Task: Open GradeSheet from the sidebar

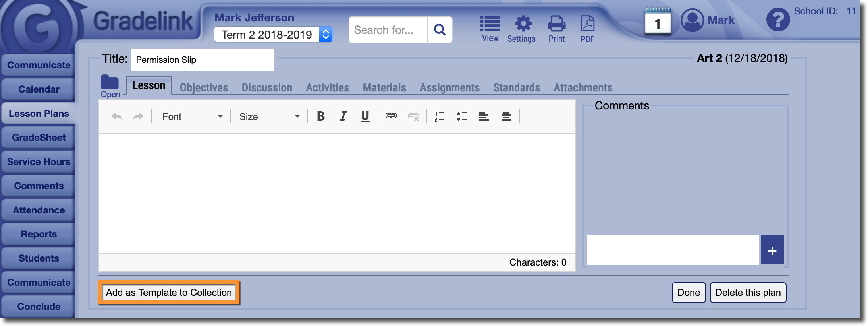Action: (x=39, y=138)
